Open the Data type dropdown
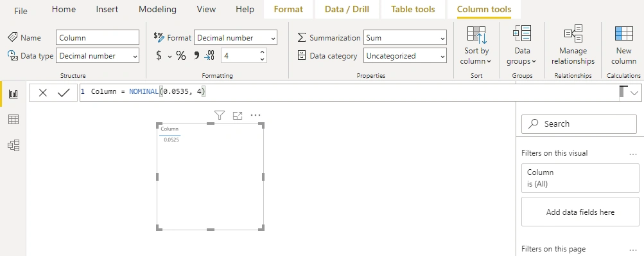644x256 pixels. [98, 55]
